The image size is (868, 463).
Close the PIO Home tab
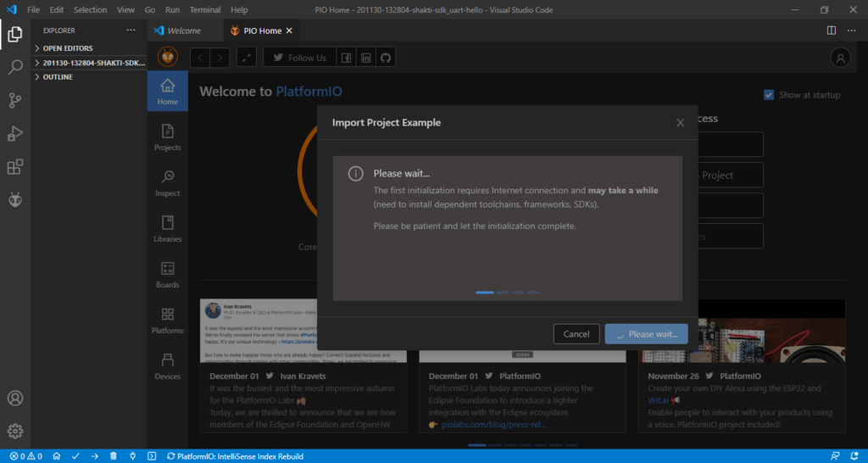289,31
